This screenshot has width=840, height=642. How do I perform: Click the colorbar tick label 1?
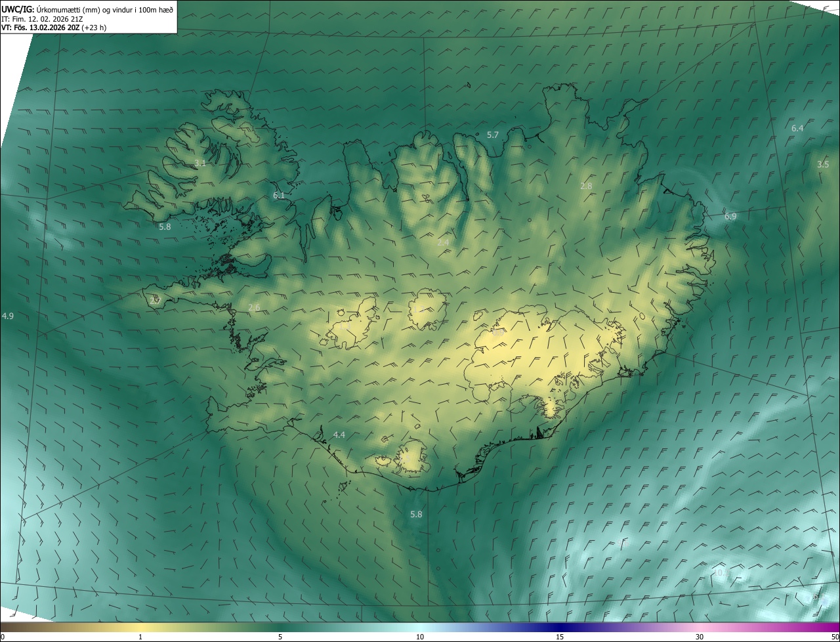click(x=140, y=637)
